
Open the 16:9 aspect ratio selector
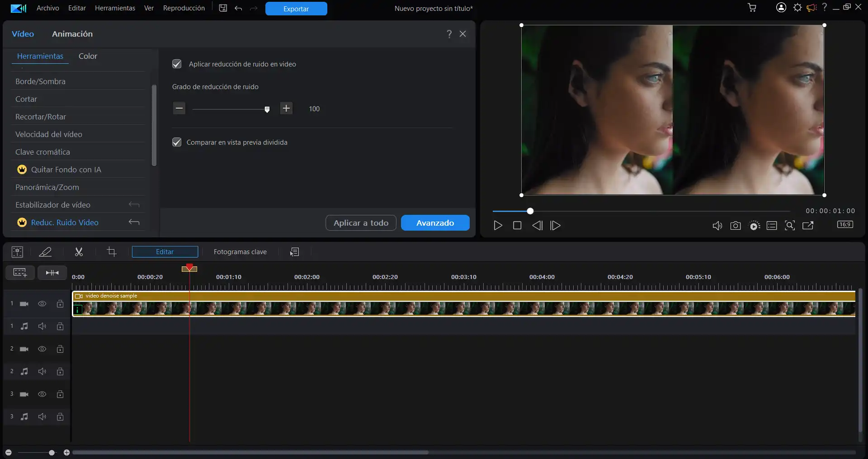845,224
